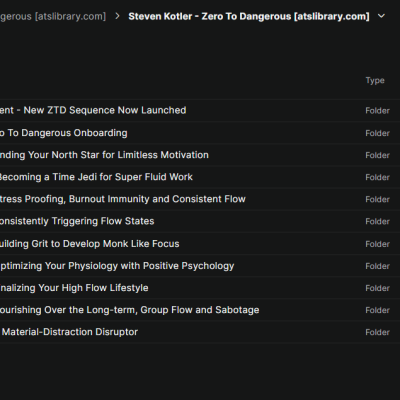The height and width of the screenshot is (400, 400).
Task: Open 'Stress Proofing, Burnout Immunity' folder
Action: click(x=123, y=199)
